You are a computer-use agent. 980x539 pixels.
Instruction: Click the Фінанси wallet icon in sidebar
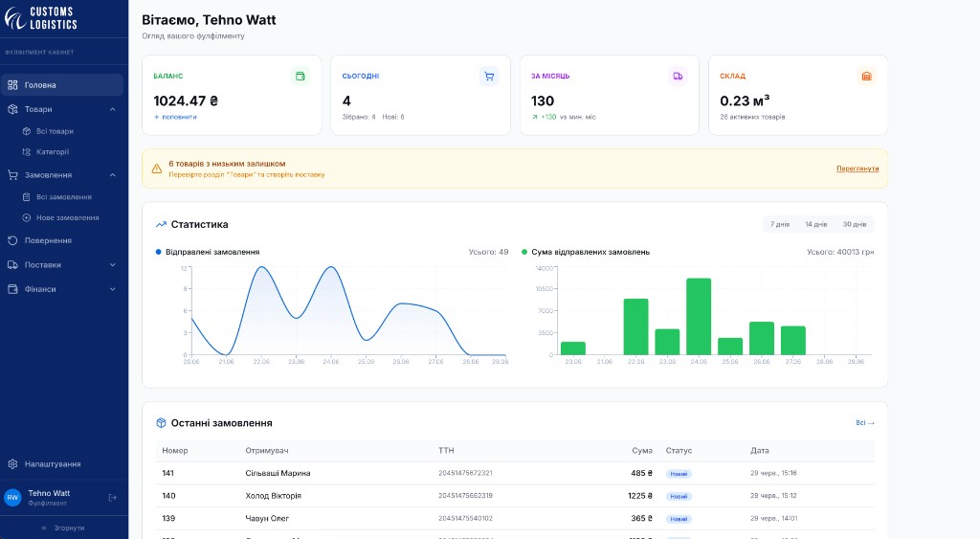[x=12, y=289]
